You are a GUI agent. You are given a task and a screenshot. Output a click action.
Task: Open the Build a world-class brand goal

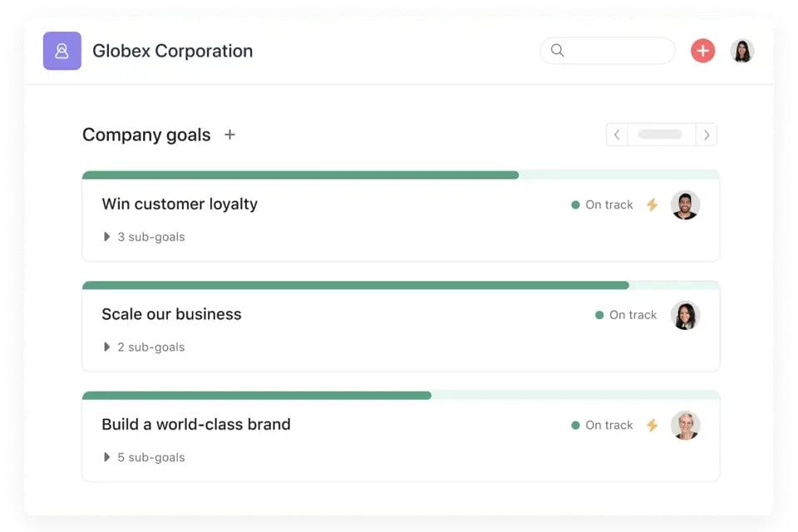tap(196, 424)
